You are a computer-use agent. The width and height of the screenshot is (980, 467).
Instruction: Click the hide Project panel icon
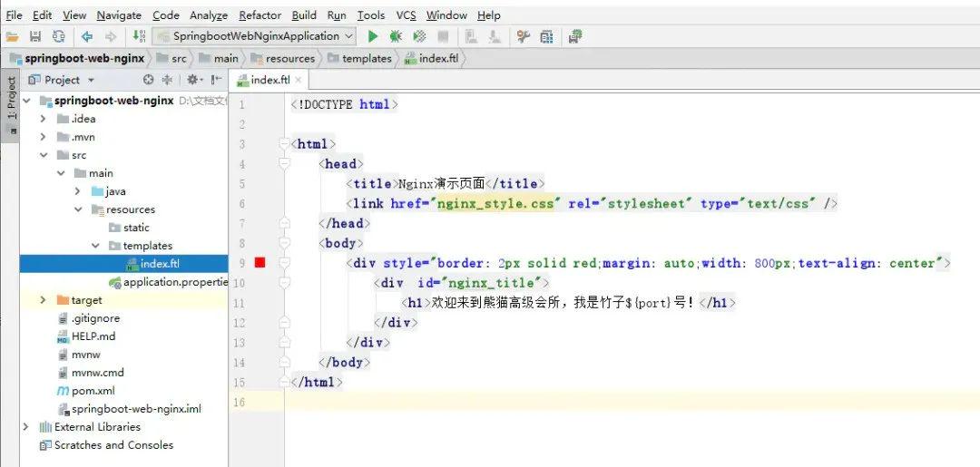(216, 80)
